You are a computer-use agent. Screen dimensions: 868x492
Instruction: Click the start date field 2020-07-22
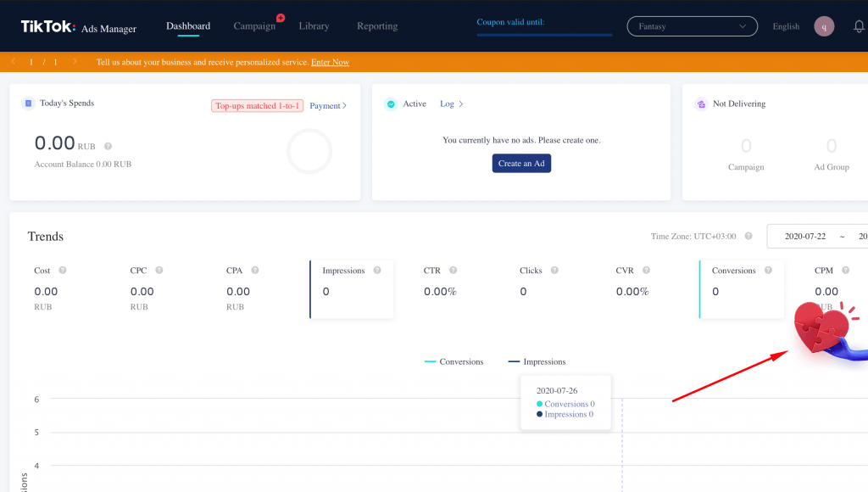[x=805, y=237]
